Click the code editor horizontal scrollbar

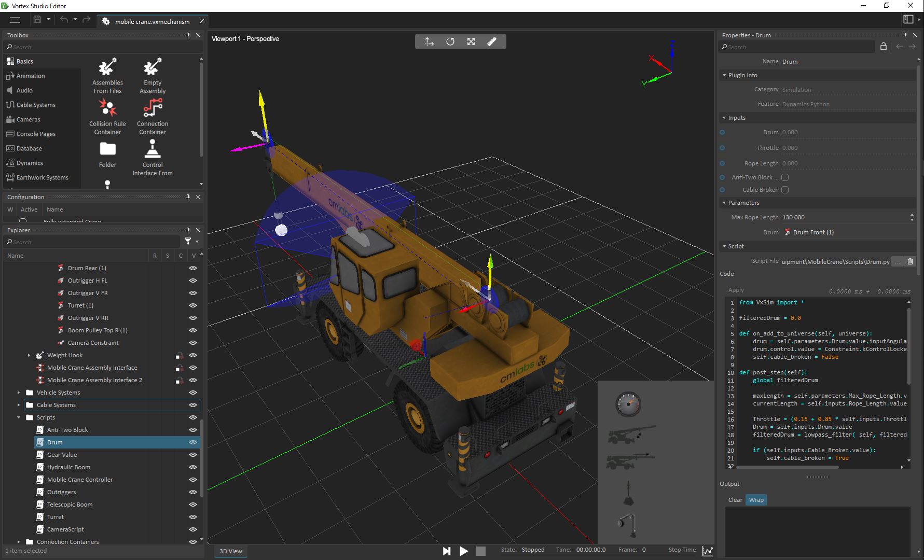coord(787,467)
